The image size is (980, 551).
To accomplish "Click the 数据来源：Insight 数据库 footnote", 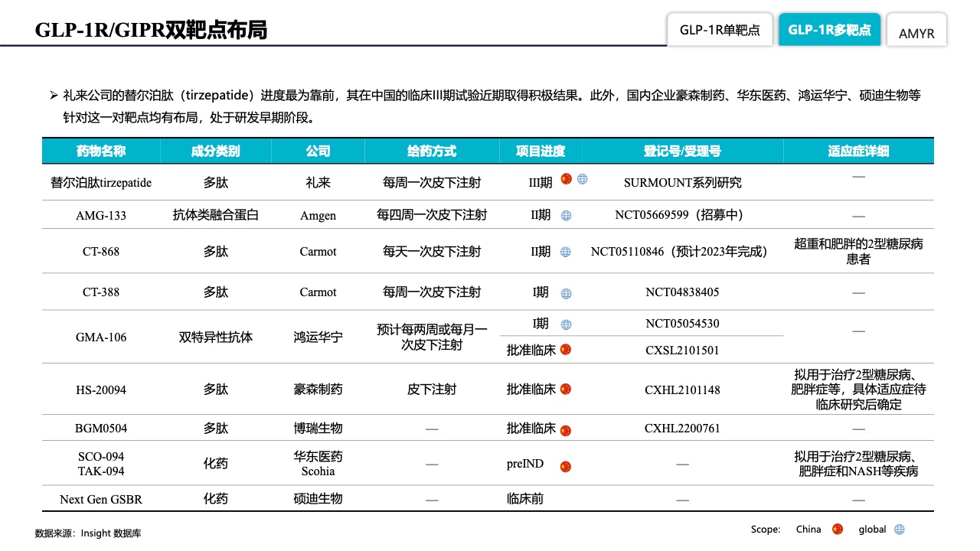I will pyautogui.click(x=88, y=533).
